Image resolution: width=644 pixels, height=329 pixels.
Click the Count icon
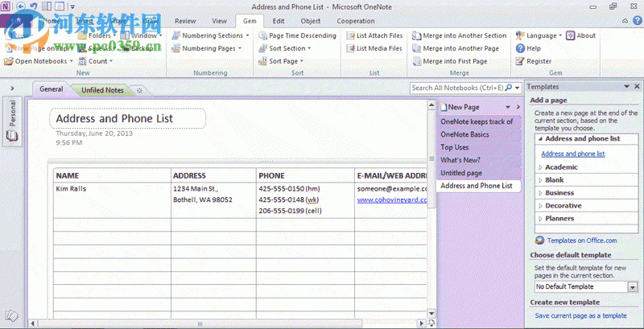pos(82,61)
